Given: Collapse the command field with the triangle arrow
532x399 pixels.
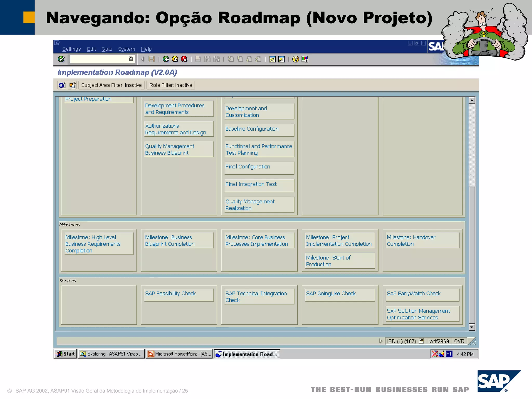Looking at the screenshot, I should [x=142, y=59].
